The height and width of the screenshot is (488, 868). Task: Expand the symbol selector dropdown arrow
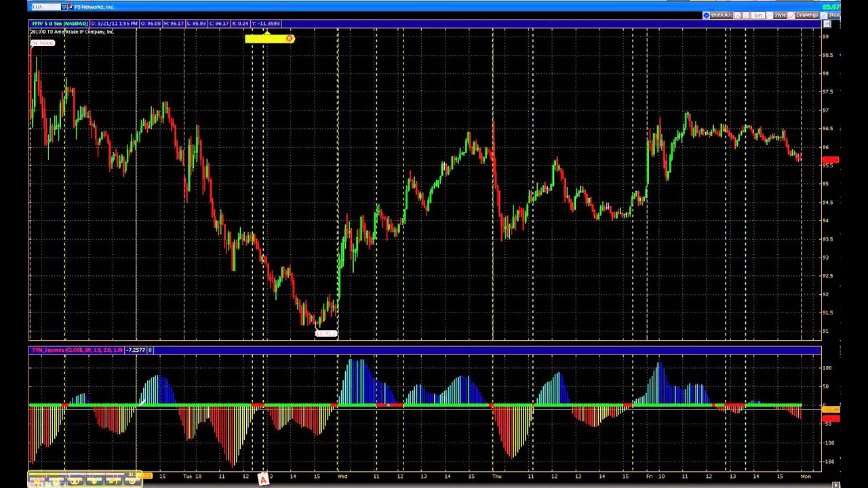point(64,7)
